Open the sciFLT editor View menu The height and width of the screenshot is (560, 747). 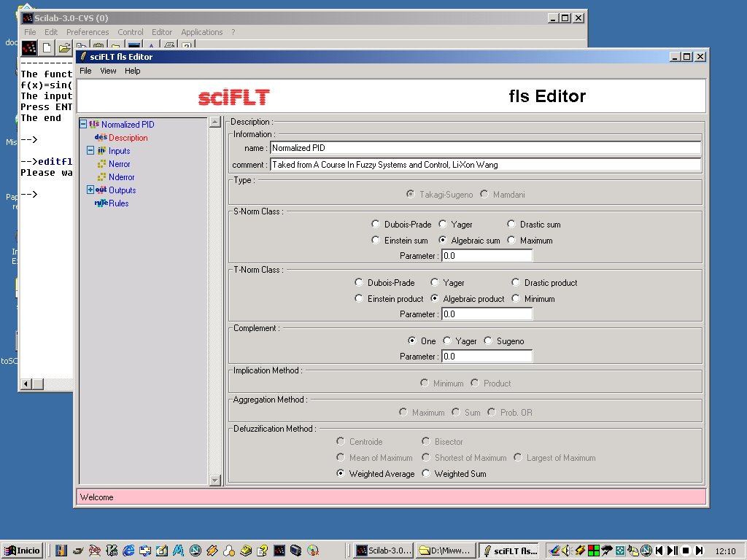pos(108,71)
